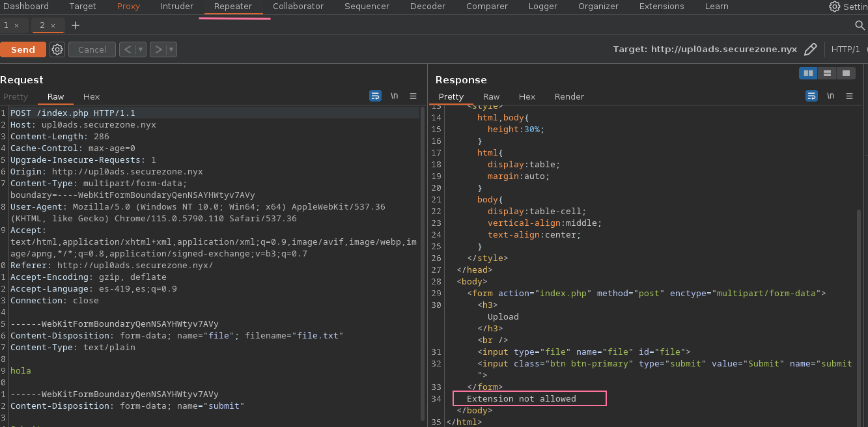The width and height of the screenshot is (868, 427).
Task: Open Burp Settings gear at top right
Action: click(834, 7)
